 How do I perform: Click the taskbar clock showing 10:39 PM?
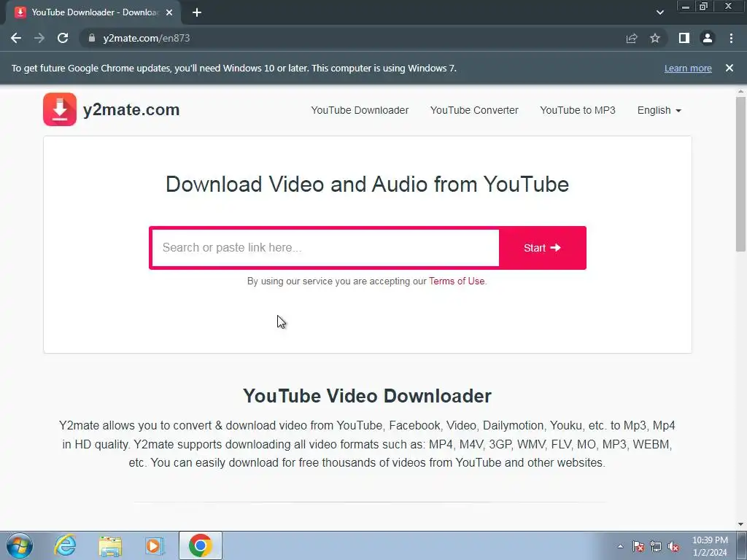[710, 546]
